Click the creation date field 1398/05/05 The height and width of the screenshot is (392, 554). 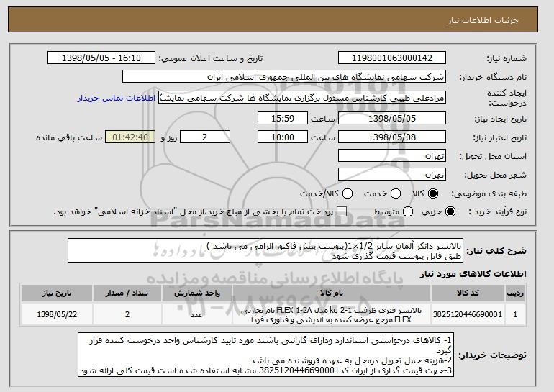(x=392, y=118)
